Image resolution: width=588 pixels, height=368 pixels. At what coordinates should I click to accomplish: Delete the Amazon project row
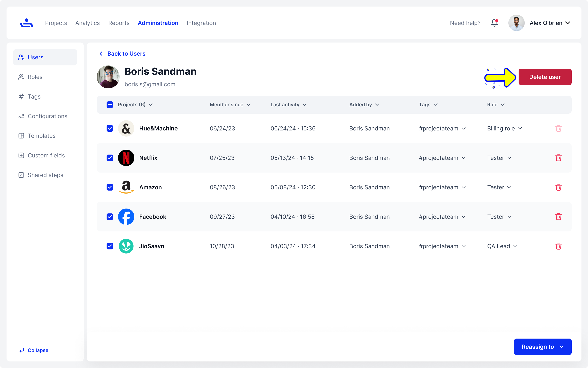[558, 187]
